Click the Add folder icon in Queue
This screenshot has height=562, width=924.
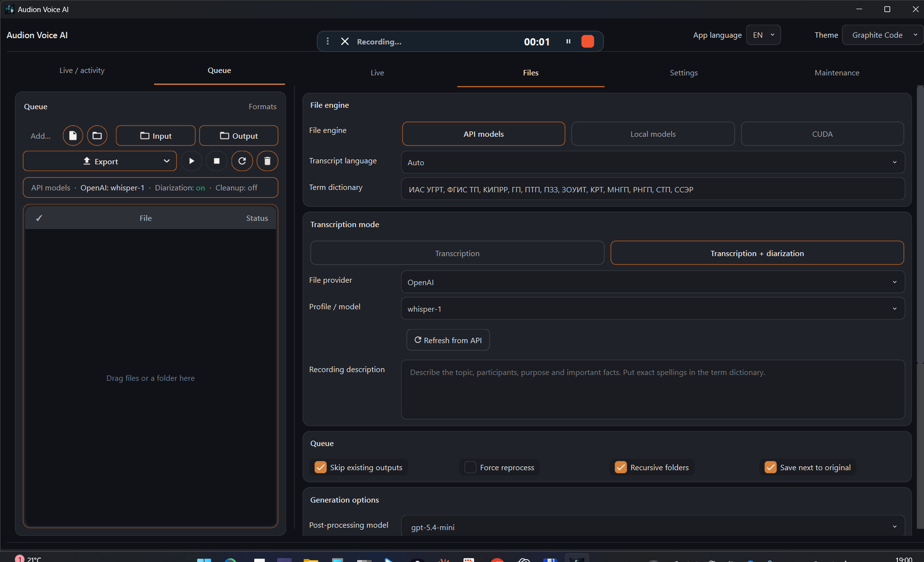tap(97, 136)
